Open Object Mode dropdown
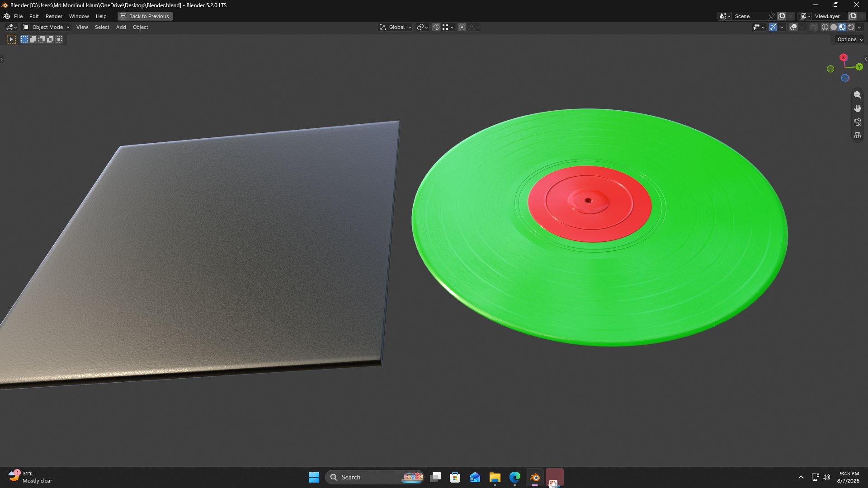Image resolution: width=868 pixels, height=488 pixels. 46,28
